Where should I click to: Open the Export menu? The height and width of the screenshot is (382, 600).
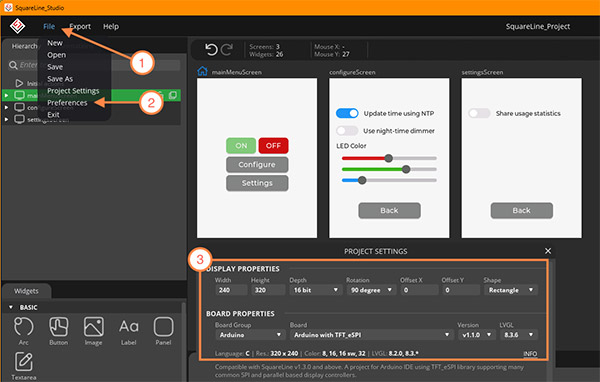tap(80, 26)
